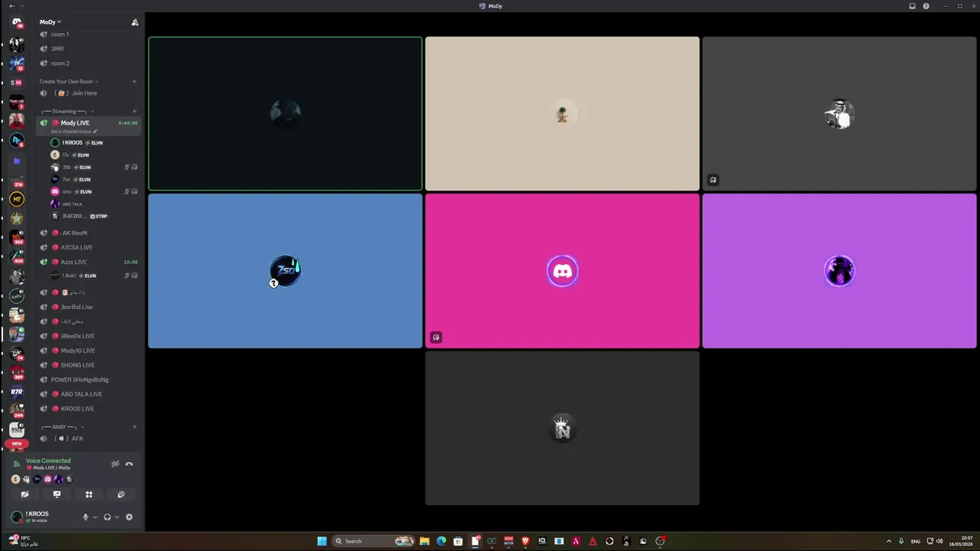
Task: Mute microphone in user panel
Action: 86,517
